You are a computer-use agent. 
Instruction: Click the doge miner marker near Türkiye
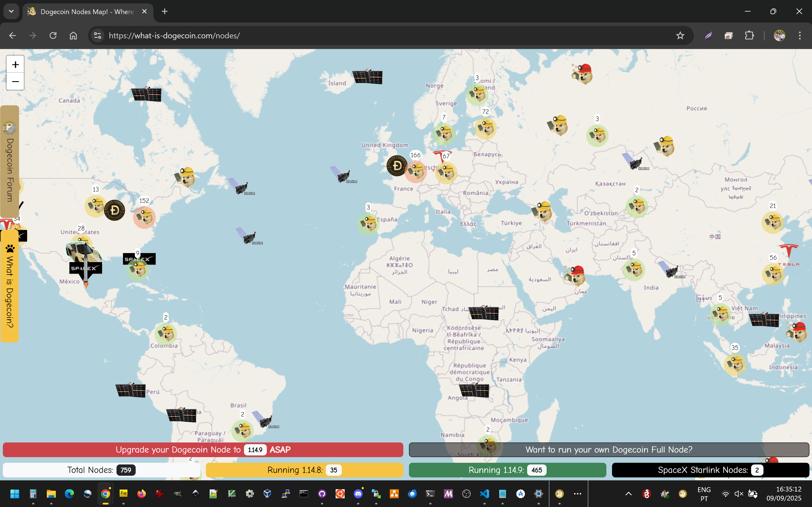coord(542,212)
